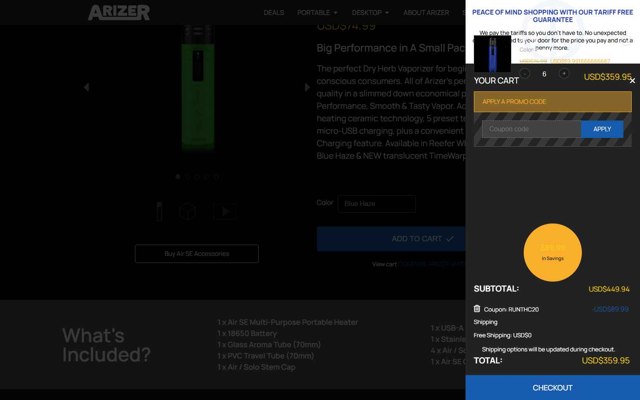Image resolution: width=640 pixels, height=400 pixels.
Task: Click '1 x Glass Aroma Tube (70mm)' item
Action: coord(269,344)
